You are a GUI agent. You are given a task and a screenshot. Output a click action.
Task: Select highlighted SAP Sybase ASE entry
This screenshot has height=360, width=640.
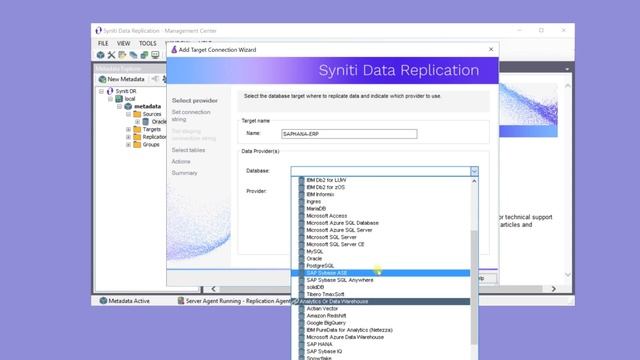point(380,273)
